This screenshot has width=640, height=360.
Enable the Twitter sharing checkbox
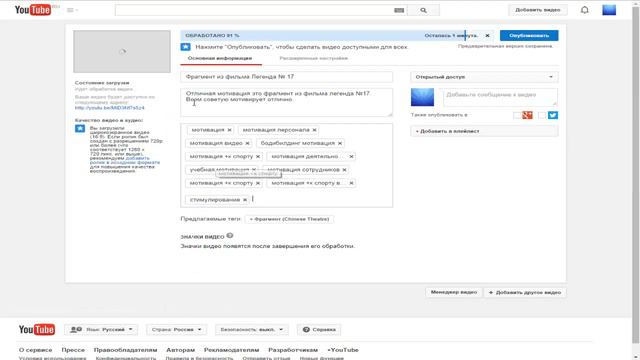[x=542, y=116]
